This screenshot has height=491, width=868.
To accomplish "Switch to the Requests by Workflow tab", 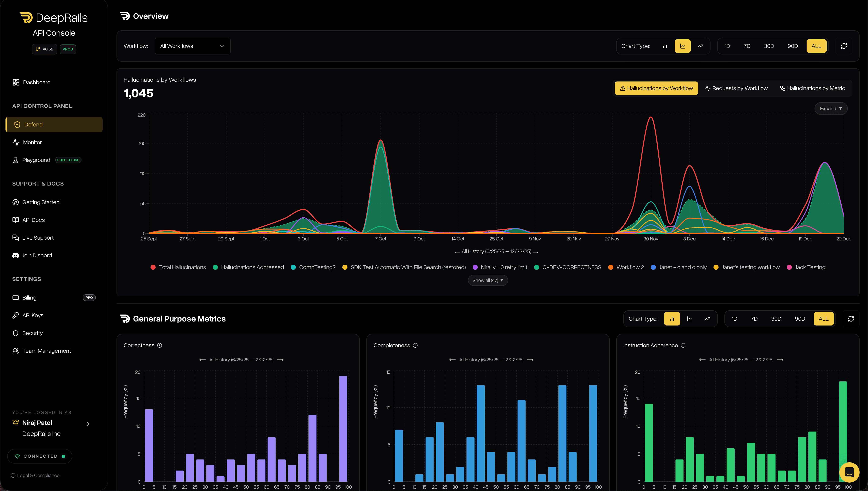I will pyautogui.click(x=736, y=88).
